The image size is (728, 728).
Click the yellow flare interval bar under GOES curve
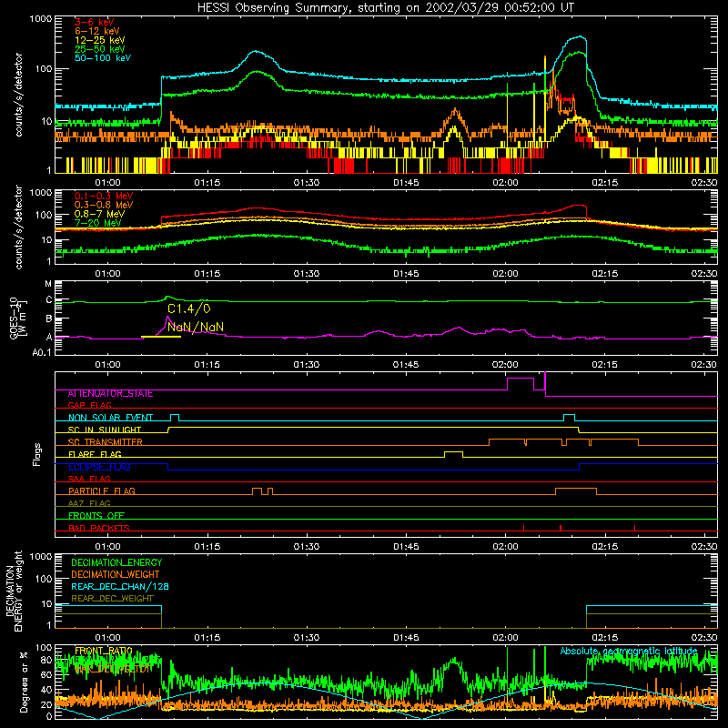pyautogui.click(x=161, y=337)
